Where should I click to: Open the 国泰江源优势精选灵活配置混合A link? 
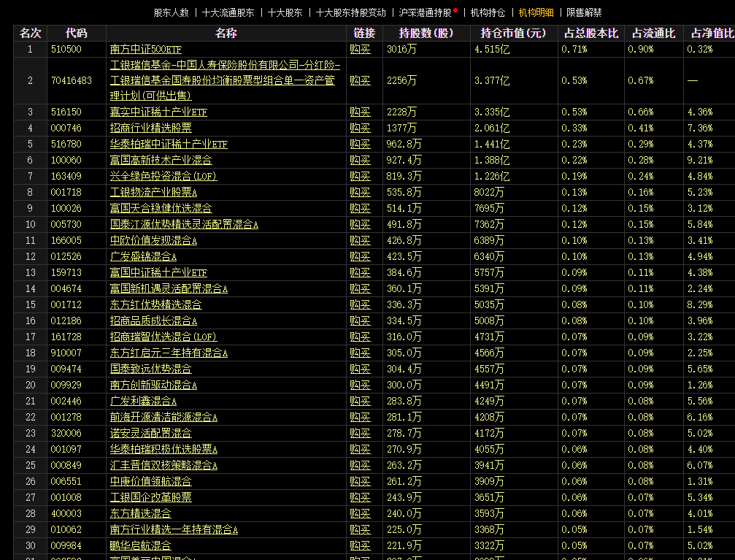pyautogui.click(x=184, y=225)
